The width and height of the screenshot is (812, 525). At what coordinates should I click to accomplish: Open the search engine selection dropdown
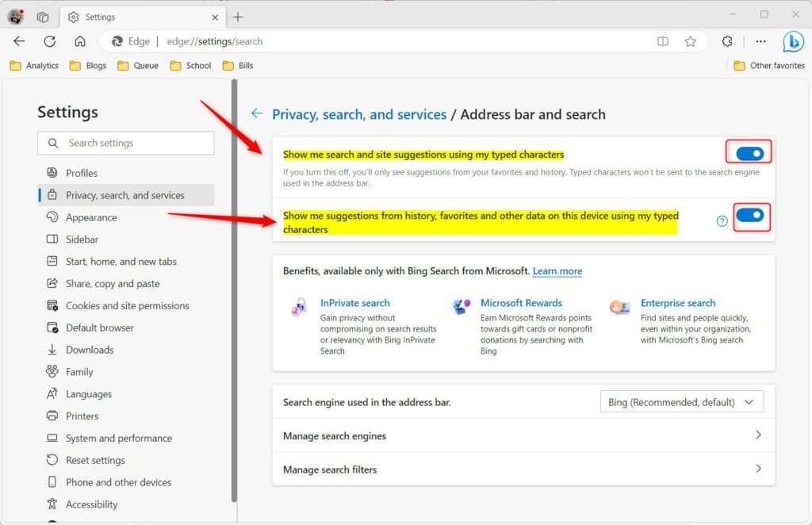click(x=680, y=401)
